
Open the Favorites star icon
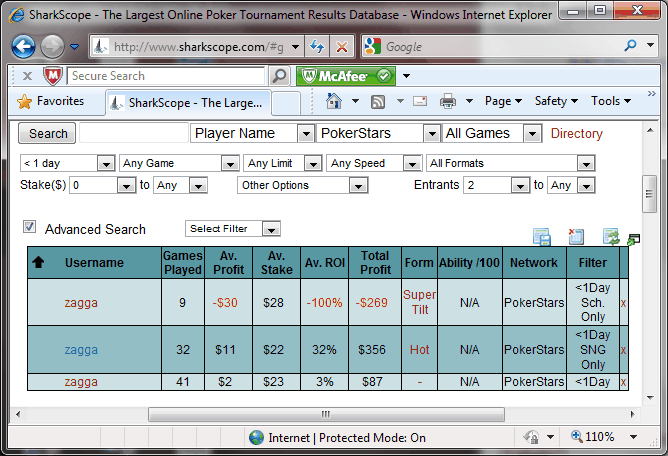[x=24, y=101]
